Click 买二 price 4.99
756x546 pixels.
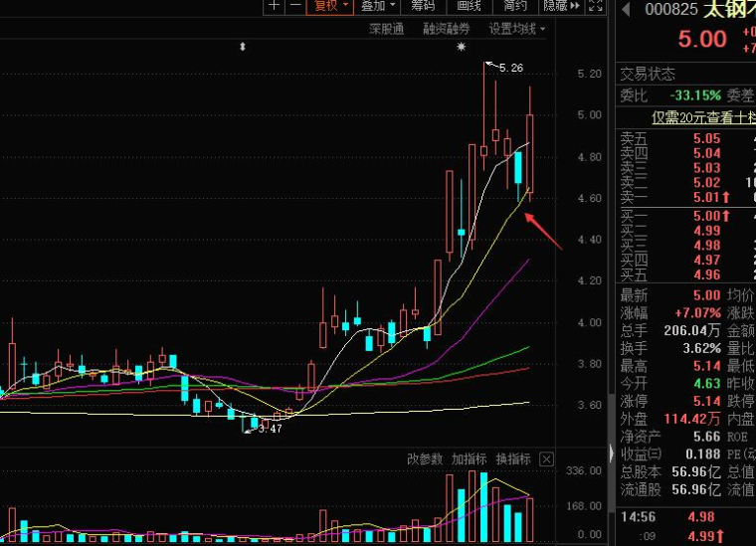pos(706,231)
